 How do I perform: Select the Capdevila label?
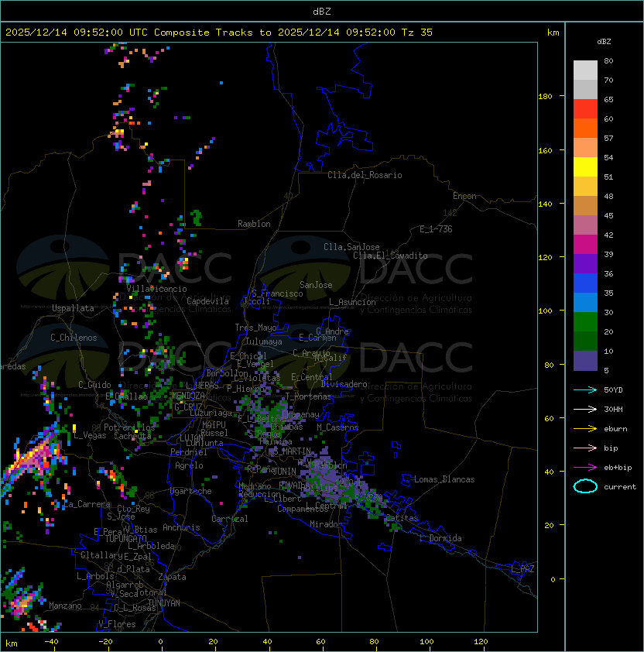207,301
